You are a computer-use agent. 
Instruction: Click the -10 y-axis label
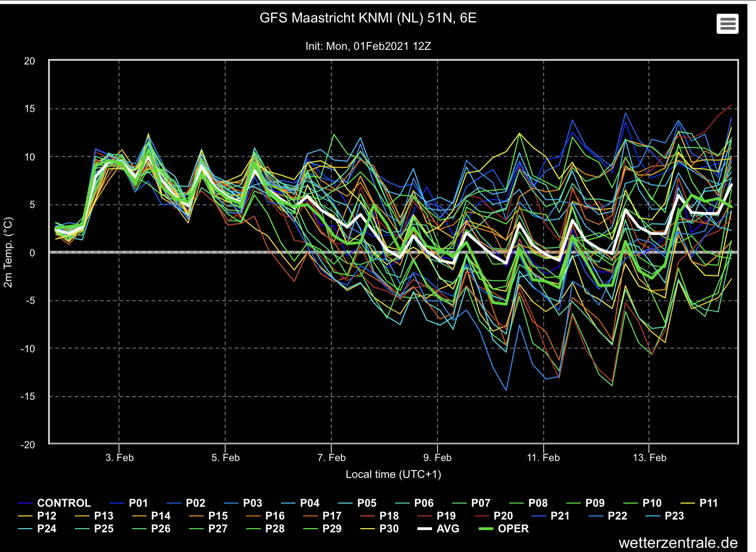click(x=27, y=349)
